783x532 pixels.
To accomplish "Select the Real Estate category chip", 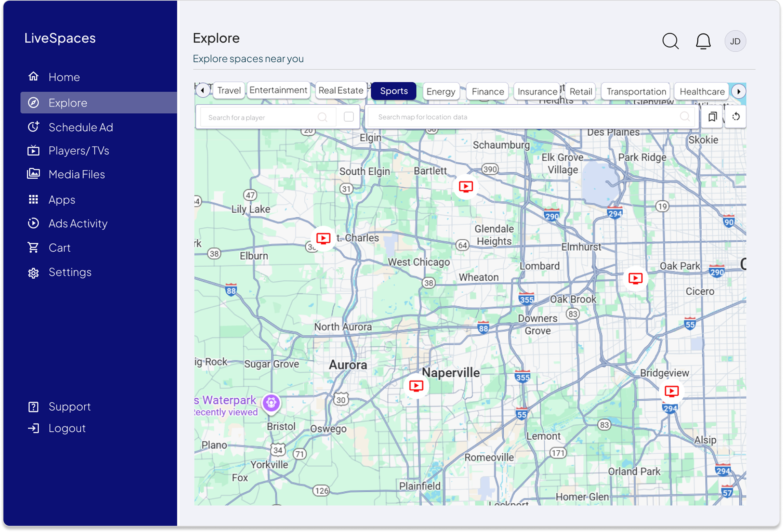I will (x=341, y=90).
